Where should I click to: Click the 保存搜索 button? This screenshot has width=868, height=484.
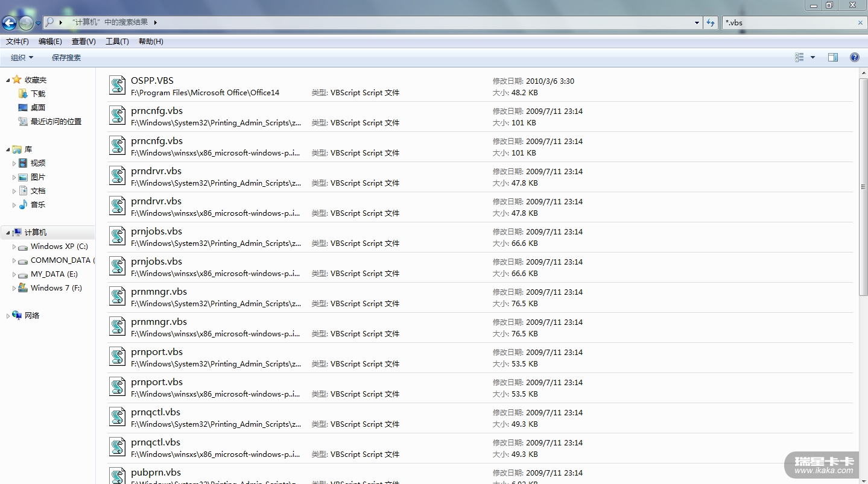[x=66, y=58]
